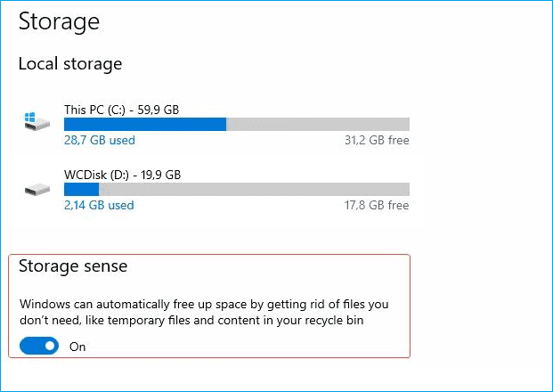The width and height of the screenshot is (553, 392).
Task: Click the blue used portion of D: bar
Action: coord(81,189)
